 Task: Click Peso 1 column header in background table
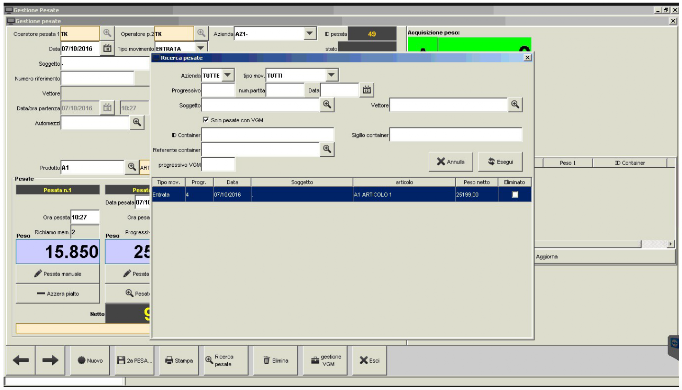coord(568,163)
